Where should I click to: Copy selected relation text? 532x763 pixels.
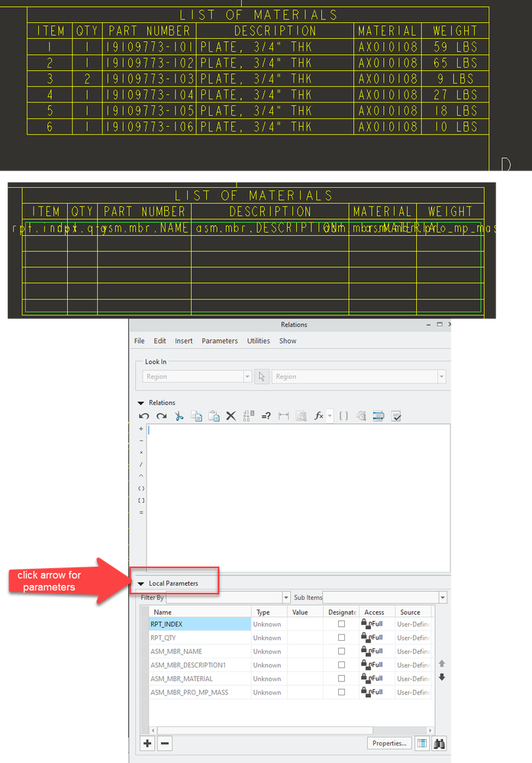coord(196,416)
